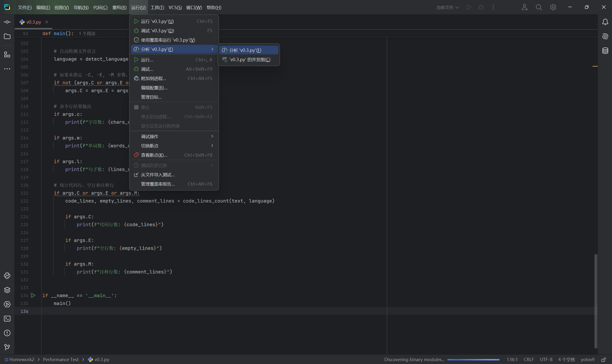Choose 使用覆盖率运行 'v0.3.py' menu item

(174, 40)
